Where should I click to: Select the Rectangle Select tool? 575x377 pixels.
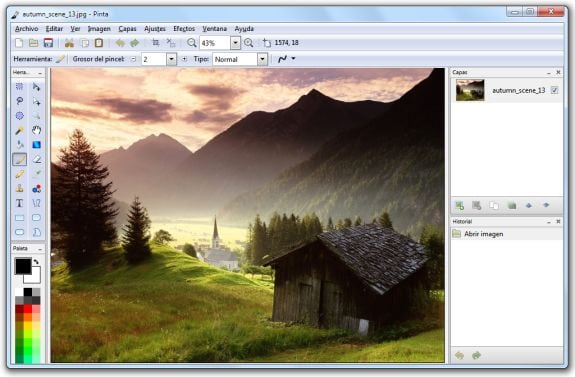click(x=19, y=87)
